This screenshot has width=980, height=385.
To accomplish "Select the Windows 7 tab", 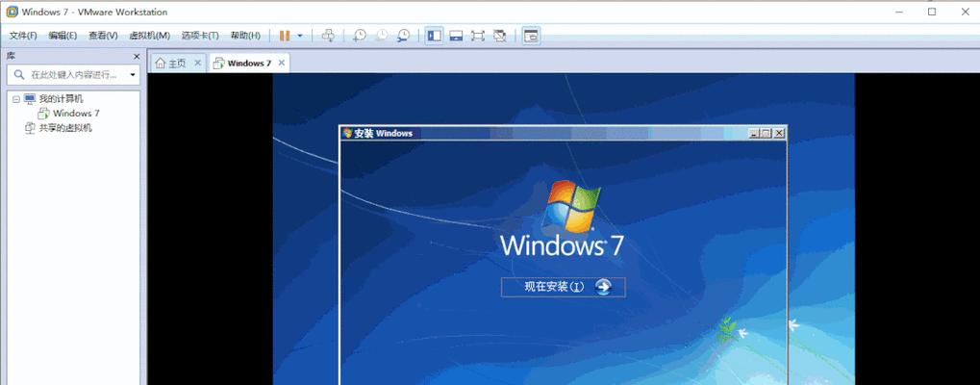I will click(x=249, y=64).
